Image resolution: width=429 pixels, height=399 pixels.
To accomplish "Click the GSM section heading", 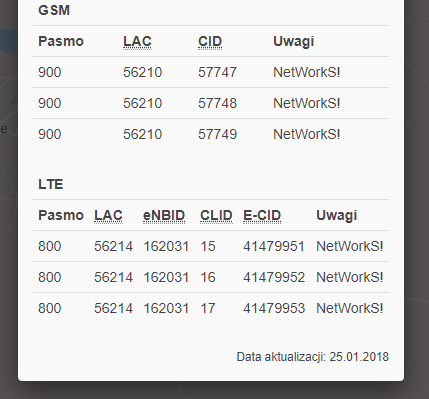I will pos(54,10).
